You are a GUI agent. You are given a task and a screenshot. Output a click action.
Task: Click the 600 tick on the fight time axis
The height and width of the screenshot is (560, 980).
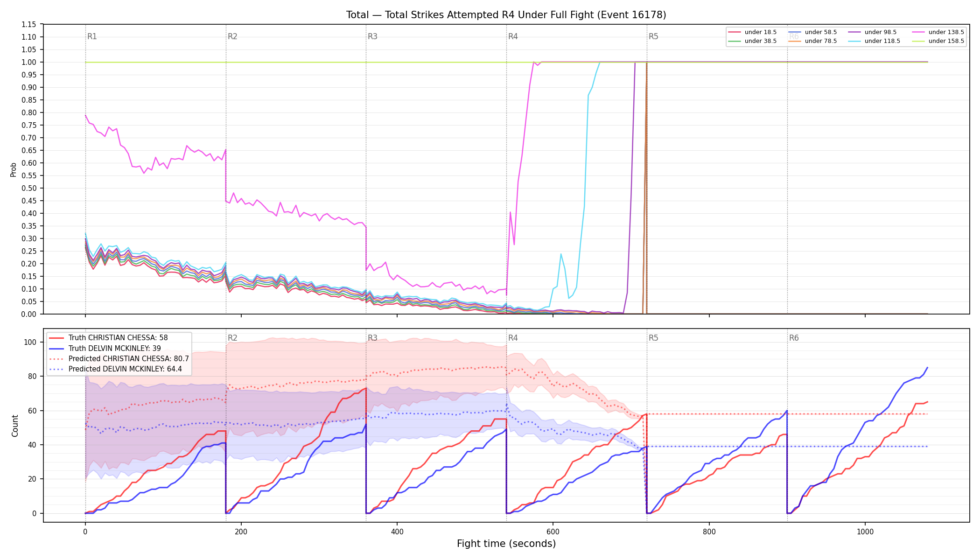coord(553,532)
